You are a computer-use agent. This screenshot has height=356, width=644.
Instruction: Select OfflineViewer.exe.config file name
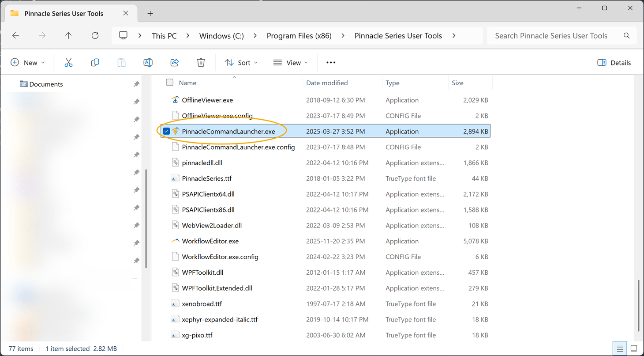[217, 116]
